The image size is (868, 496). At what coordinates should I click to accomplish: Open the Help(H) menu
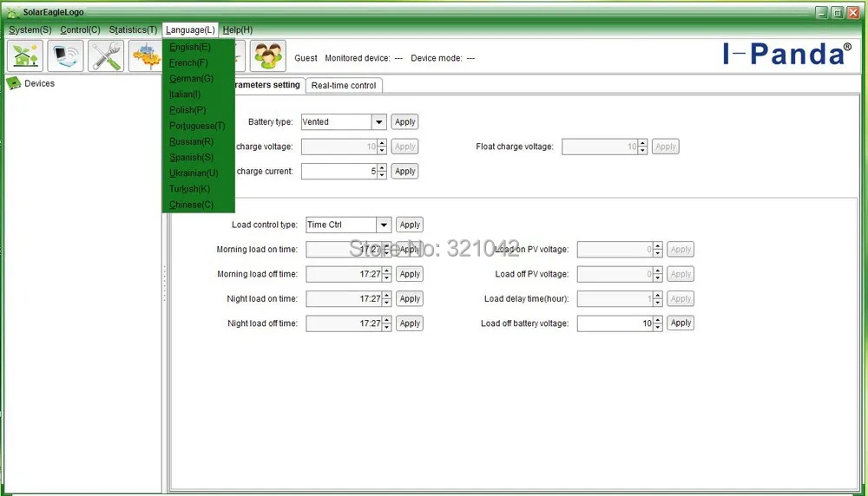pos(238,29)
